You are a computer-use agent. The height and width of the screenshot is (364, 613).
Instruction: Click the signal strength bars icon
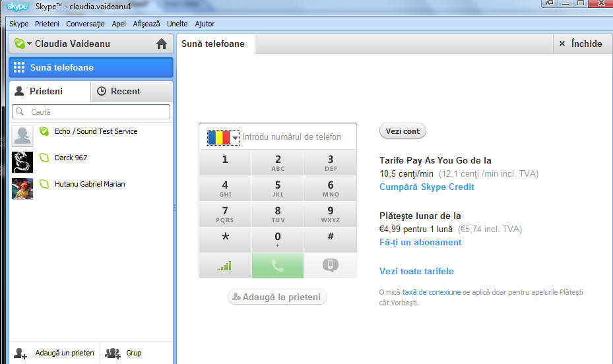coord(225,265)
